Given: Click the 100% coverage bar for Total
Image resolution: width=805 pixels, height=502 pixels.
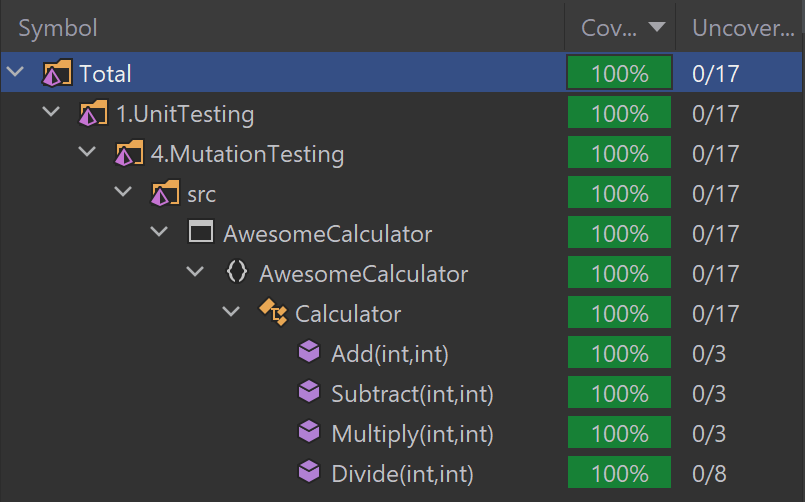Looking at the screenshot, I should 619,73.
